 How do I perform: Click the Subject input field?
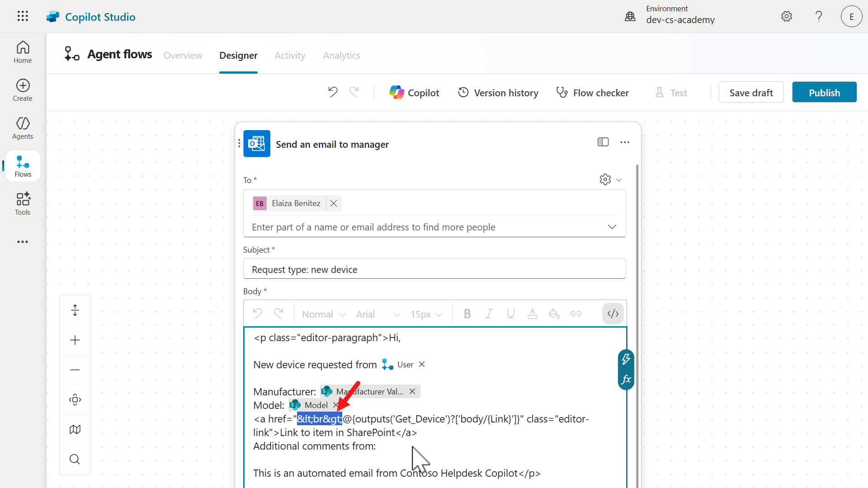pyautogui.click(x=434, y=269)
